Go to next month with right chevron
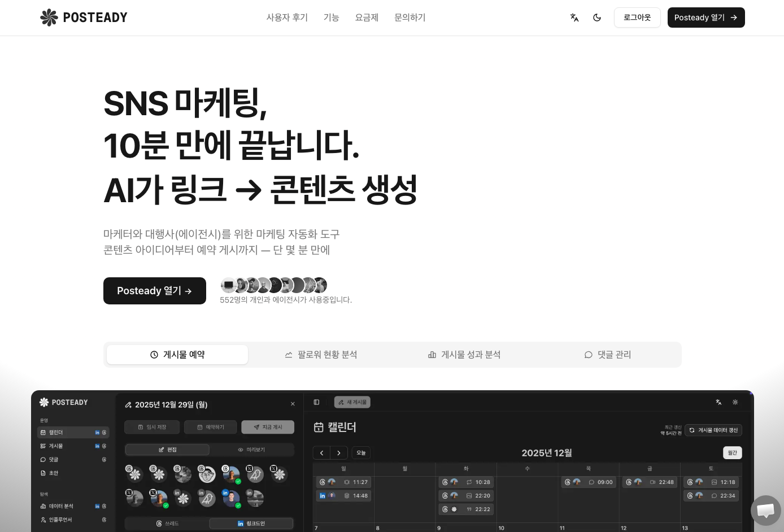784x532 pixels. pyautogui.click(x=339, y=453)
